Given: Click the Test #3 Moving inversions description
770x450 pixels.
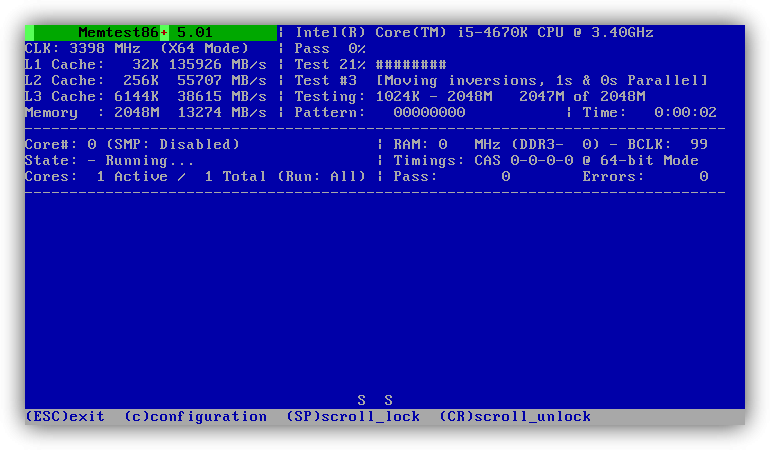Looking at the screenshot, I should 501,81.
